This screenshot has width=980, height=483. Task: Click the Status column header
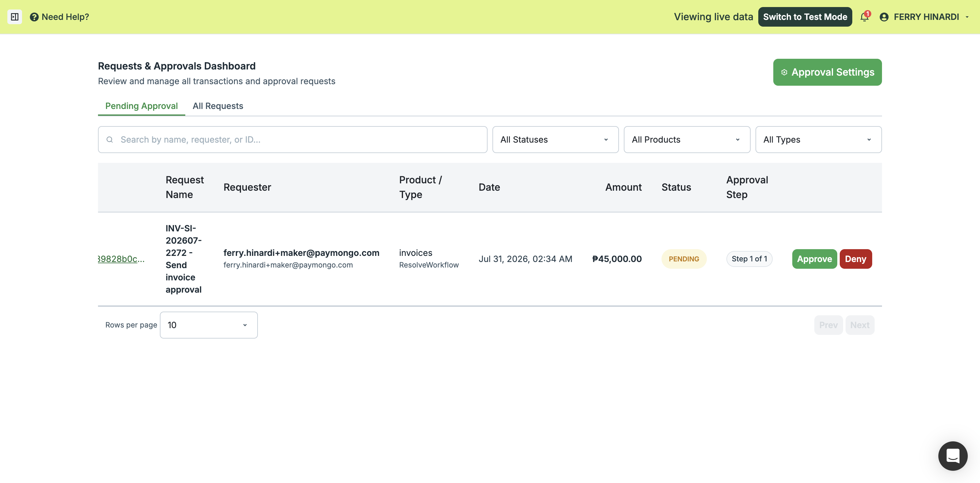[676, 187]
